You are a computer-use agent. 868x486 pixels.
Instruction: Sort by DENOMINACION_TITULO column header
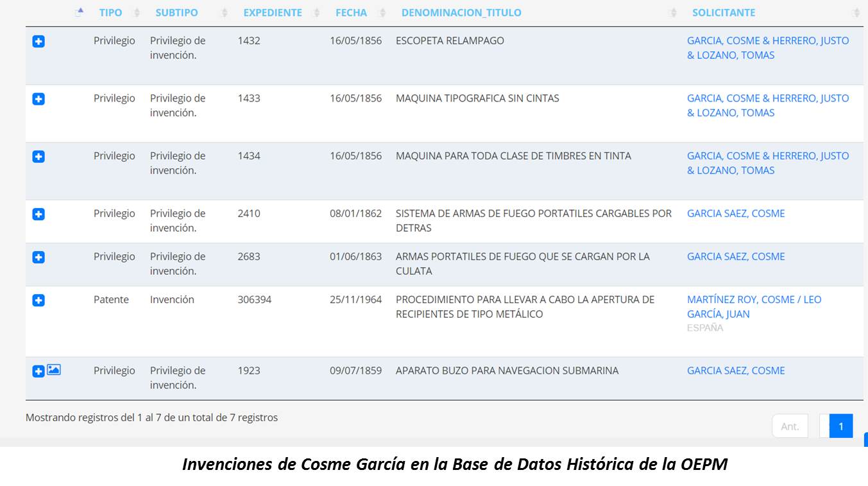pyautogui.click(x=461, y=13)
